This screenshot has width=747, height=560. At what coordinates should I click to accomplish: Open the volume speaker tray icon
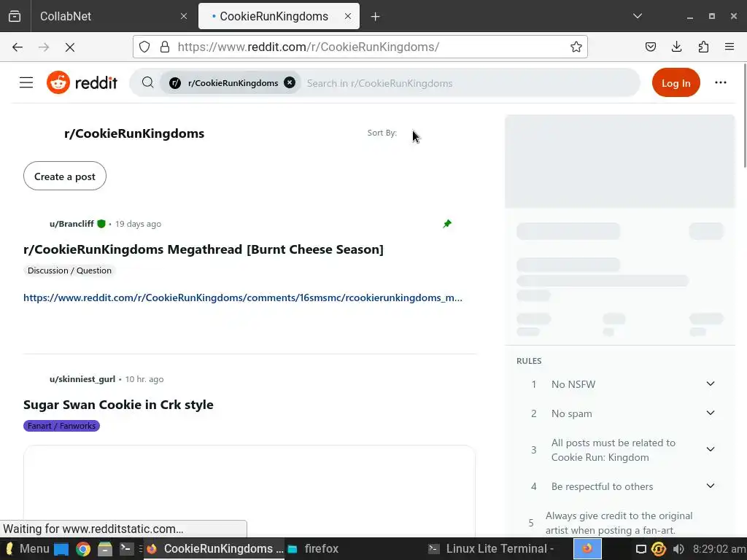click(x=678, y=549)
